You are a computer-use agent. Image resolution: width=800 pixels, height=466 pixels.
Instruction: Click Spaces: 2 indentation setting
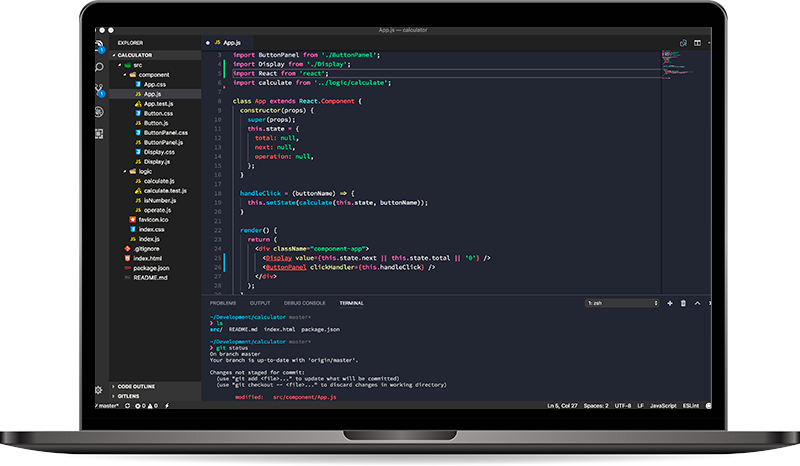(596, 406)
